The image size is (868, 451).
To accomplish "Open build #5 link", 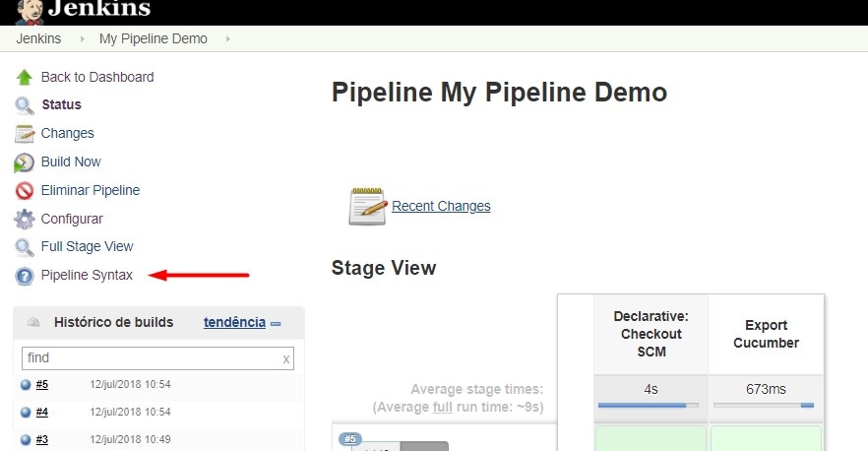I will 42,384.
